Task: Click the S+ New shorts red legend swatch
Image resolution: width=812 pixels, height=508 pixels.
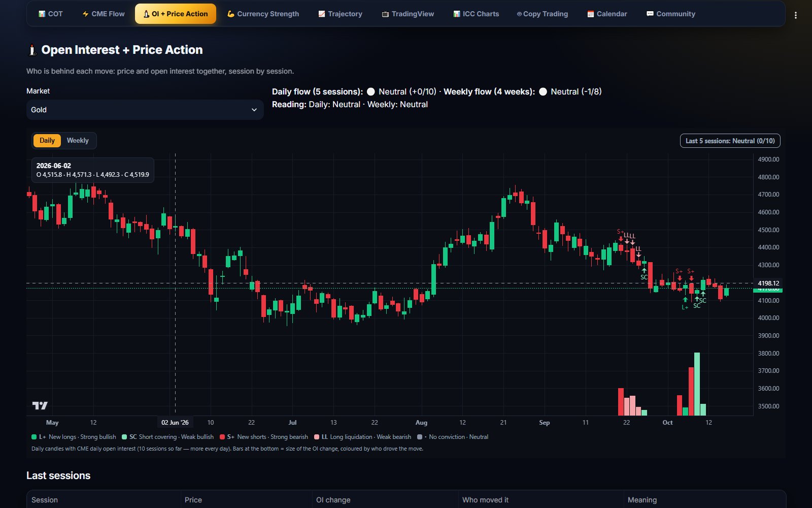Action: tap(222, 437)
